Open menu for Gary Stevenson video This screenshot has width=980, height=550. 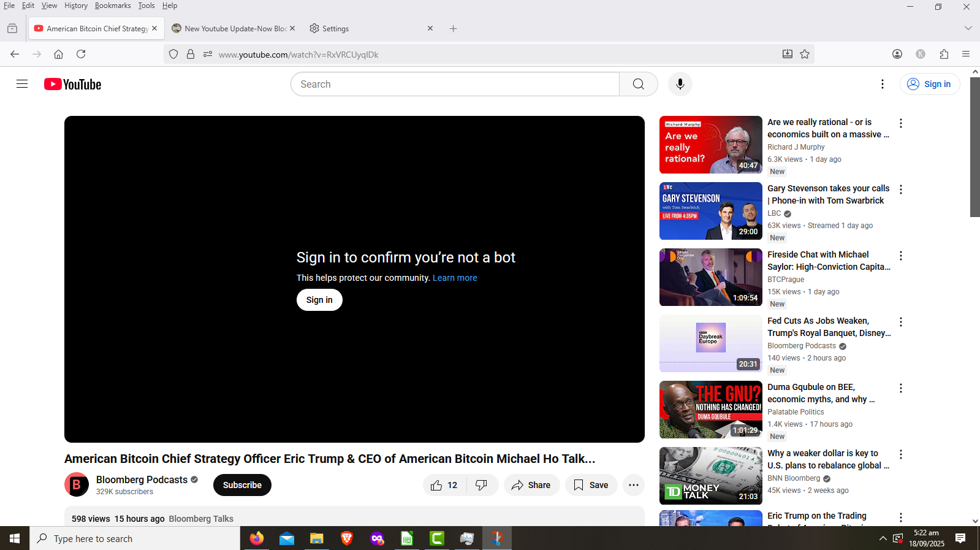click(x=900, y=189)
